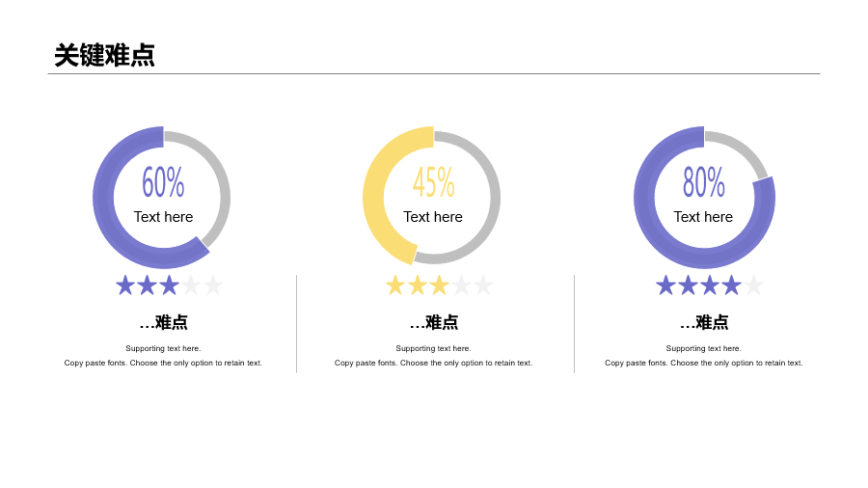This screenshot has height=488, width=868.
Task: Click the only gray star under the 80% chart
Action: click(754, 285)
